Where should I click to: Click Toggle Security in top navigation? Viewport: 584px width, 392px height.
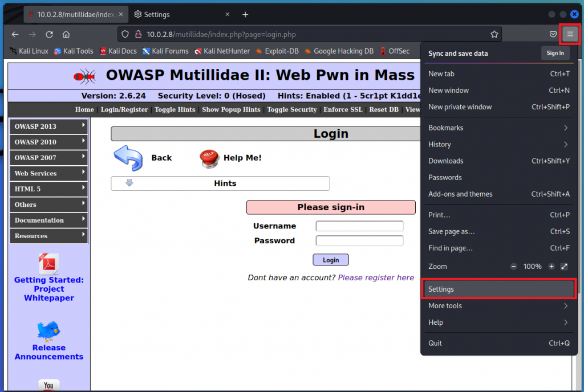click(x=291, y=109)
